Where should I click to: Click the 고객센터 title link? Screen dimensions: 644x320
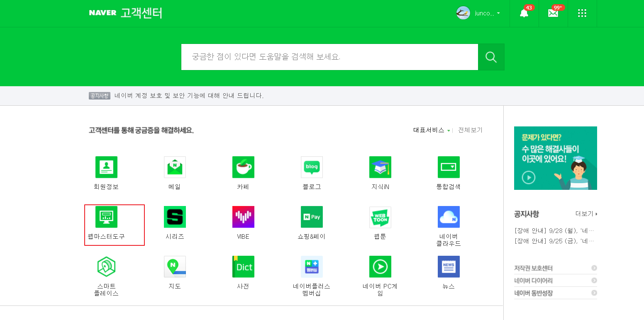pyautogui.click(x=141, y=13)
